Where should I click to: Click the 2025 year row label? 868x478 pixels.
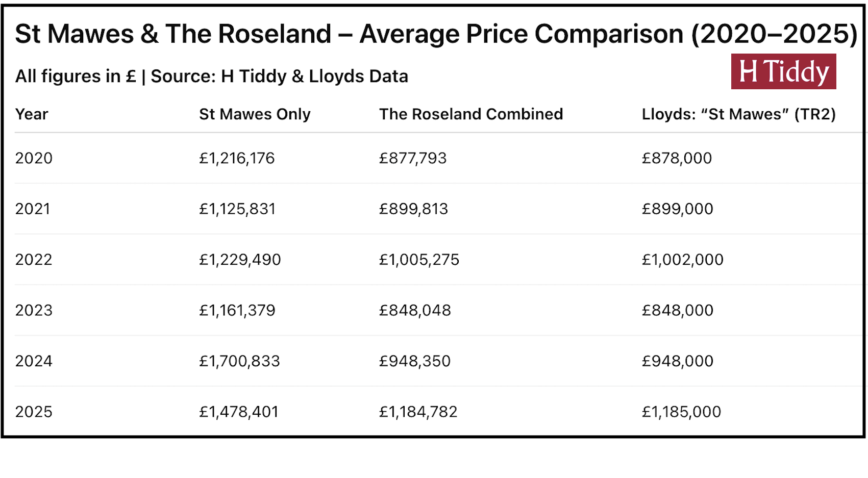pyautogui.click(x=34, y=412)
